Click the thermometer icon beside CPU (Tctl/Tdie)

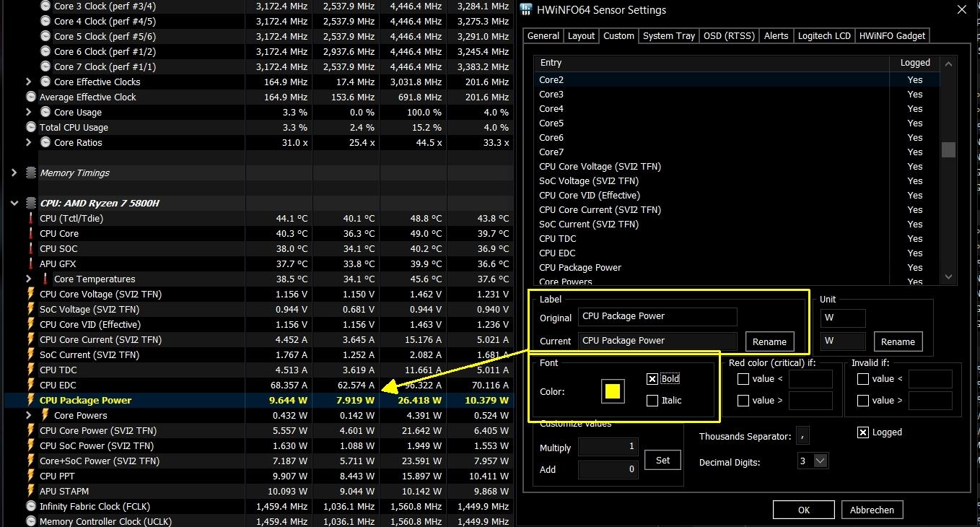tap(30, 218)
